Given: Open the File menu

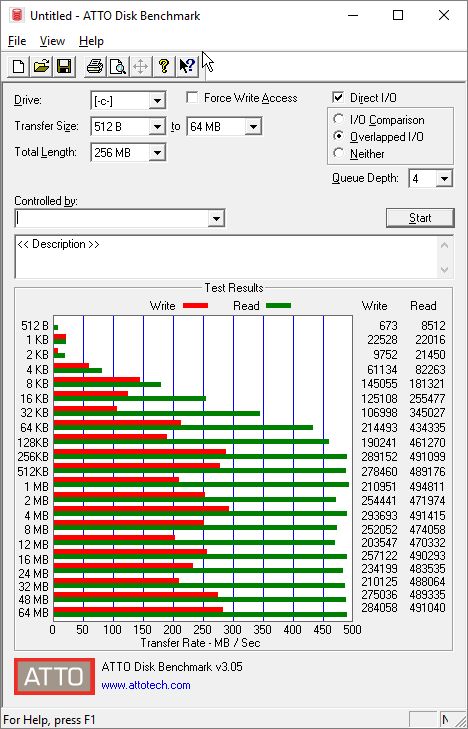Looking at the screenshot, I should tap(17, 41).
